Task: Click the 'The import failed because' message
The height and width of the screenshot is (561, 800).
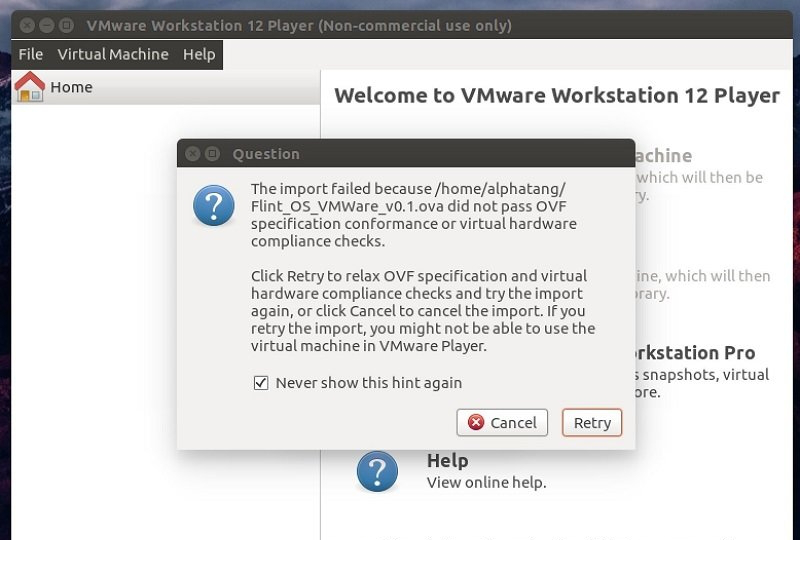Action: click(x=414, y=215)
